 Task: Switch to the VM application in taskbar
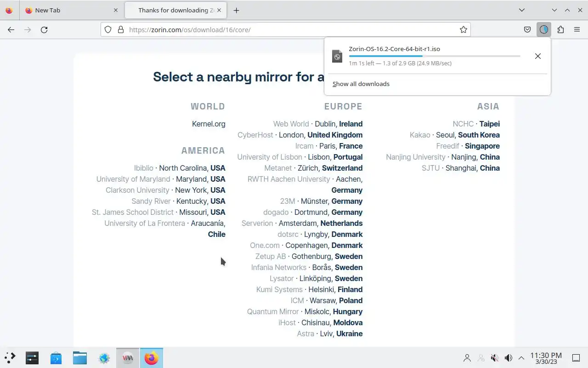coord(128,357)
